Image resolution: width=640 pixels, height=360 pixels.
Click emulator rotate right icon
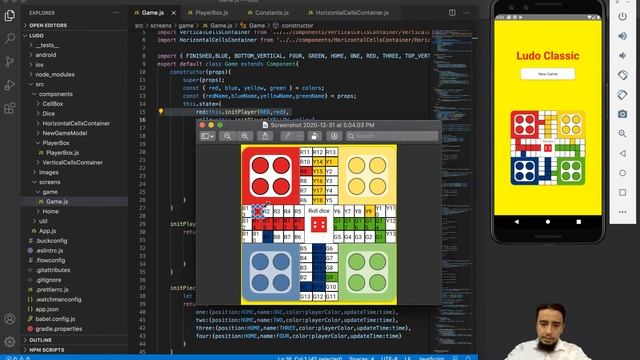pos(622,95)
